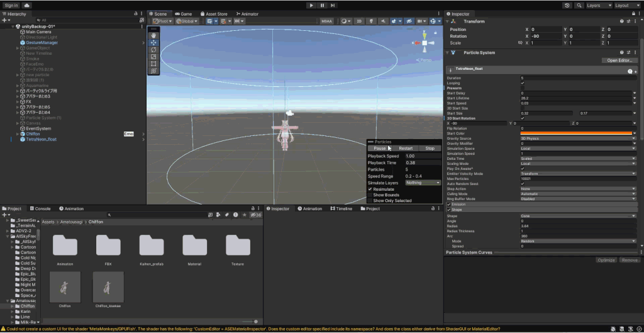Select the Hand tool in Scene view
Image resolution: width=644 pixels, height=333 pixels.
click(154, 36)
